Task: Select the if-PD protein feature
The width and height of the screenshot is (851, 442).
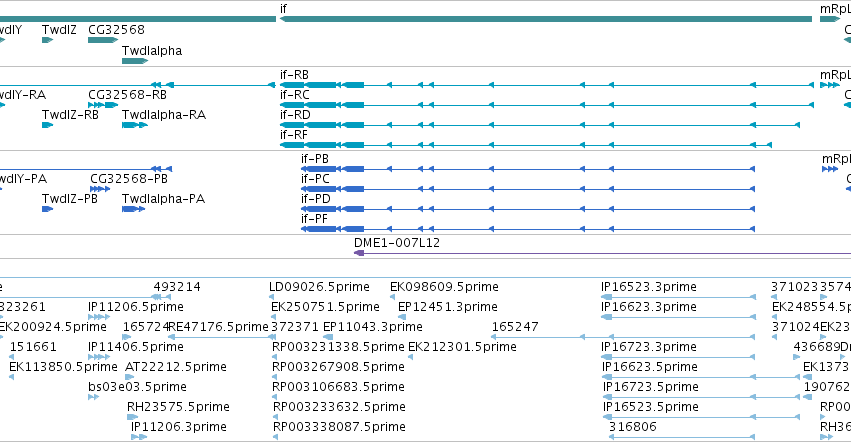Action: [528, 209]
